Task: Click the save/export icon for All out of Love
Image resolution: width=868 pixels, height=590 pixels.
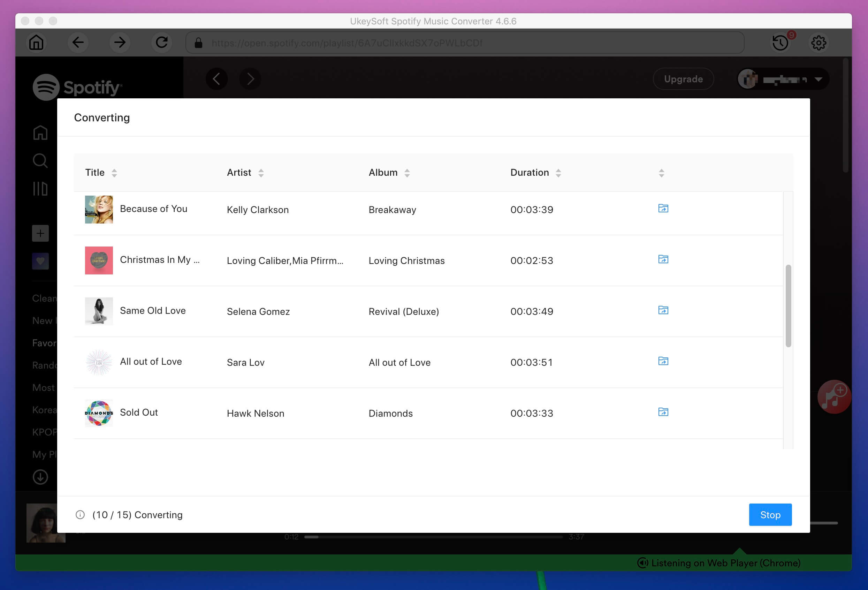Action: (663, 361)
